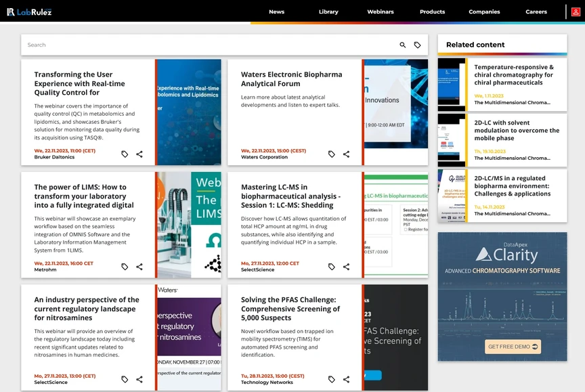Click date 'We, 22.11.2023, 16:00 CET'
Screen dimensions: 585x392
[64, 263]
